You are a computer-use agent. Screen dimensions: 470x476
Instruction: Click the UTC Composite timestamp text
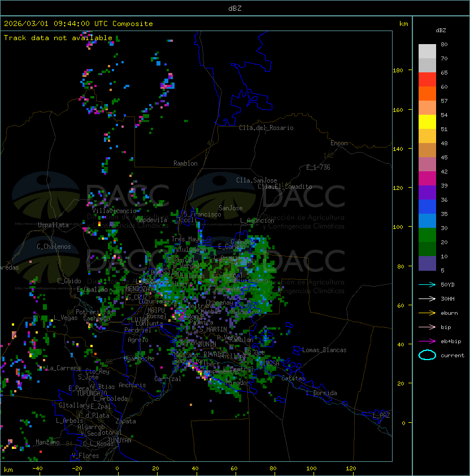78,24
